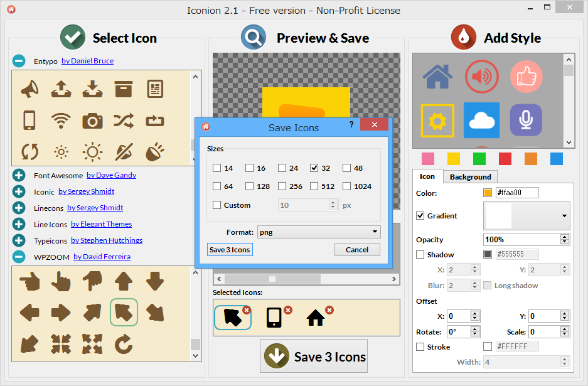Choose the solid down arrow icon

[155, 282]
